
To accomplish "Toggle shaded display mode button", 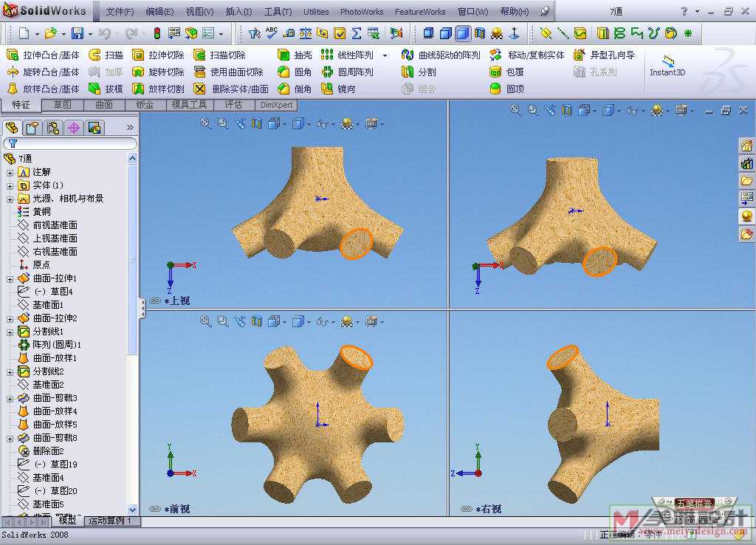I will [462, 32].
